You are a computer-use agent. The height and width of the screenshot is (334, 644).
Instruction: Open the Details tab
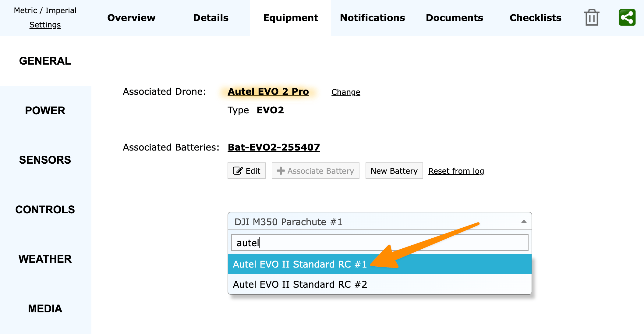pos(211,18)
